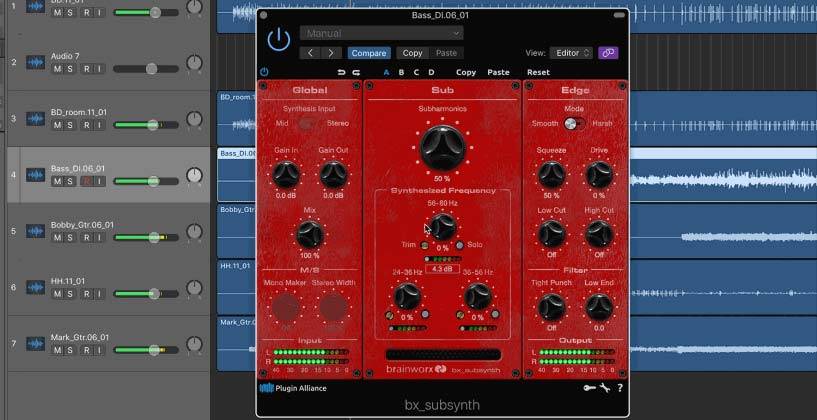
Task: Mute the Bass_DI.06_01 track
Action: 57,181
